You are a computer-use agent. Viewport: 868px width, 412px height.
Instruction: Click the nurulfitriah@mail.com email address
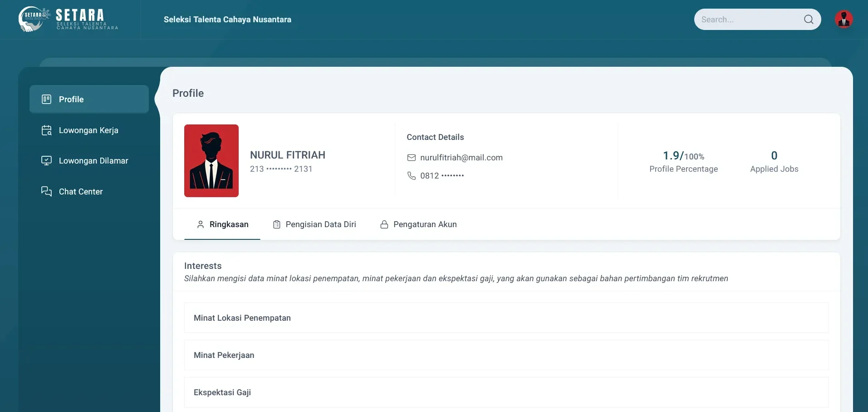(461, 158)
